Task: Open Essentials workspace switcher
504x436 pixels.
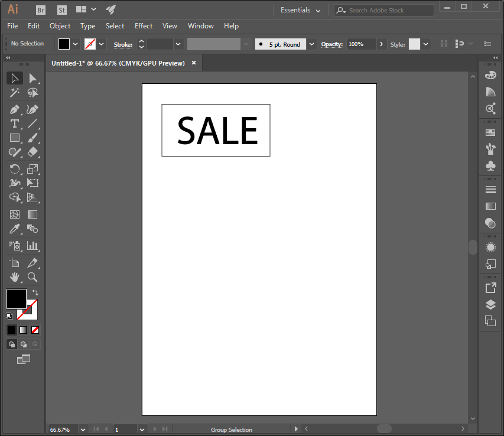Action: pos(300,10)
